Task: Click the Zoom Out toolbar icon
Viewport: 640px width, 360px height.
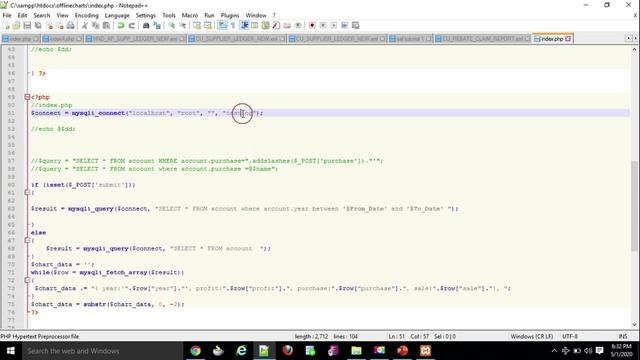Action: tap(182, 26)
